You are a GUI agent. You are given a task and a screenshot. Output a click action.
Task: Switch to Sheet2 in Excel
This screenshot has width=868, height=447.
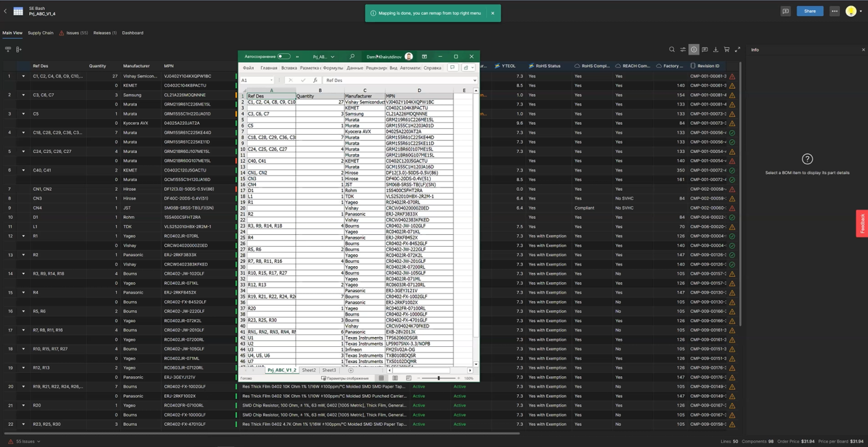(308, 370)
